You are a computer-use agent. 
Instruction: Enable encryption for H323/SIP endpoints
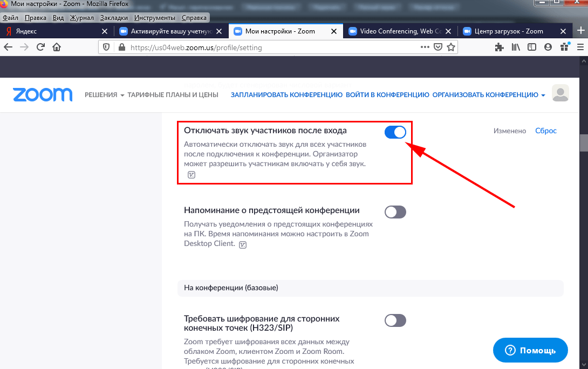tap(395, 320)
